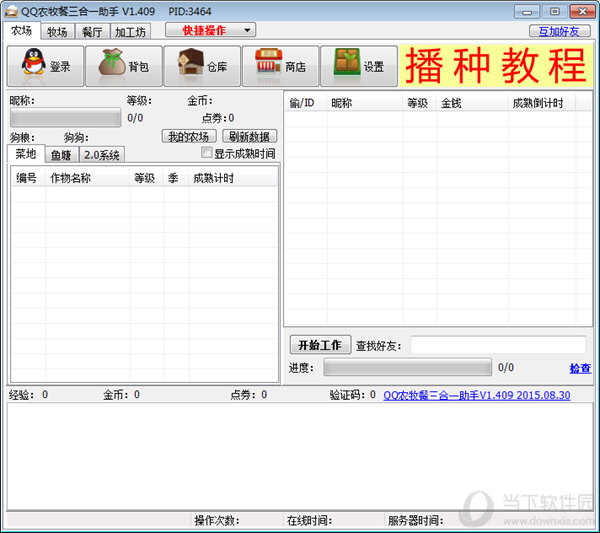Sort by 偷/ID column header
Screen dimensions: 600x533
pos(306,103)
